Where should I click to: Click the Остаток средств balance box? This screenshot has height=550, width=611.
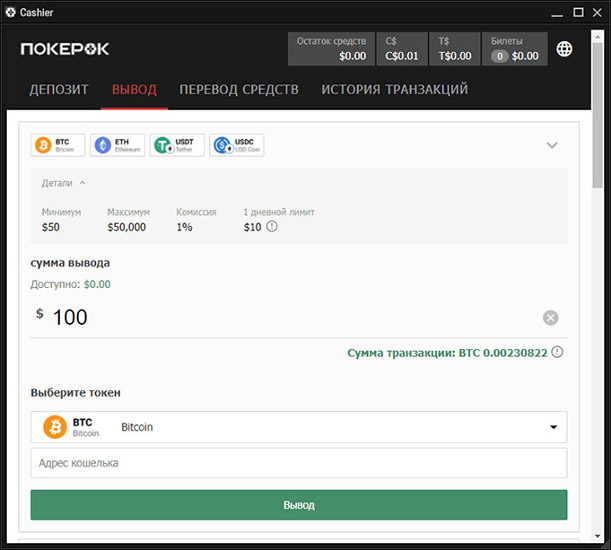[x=331, y=49]
